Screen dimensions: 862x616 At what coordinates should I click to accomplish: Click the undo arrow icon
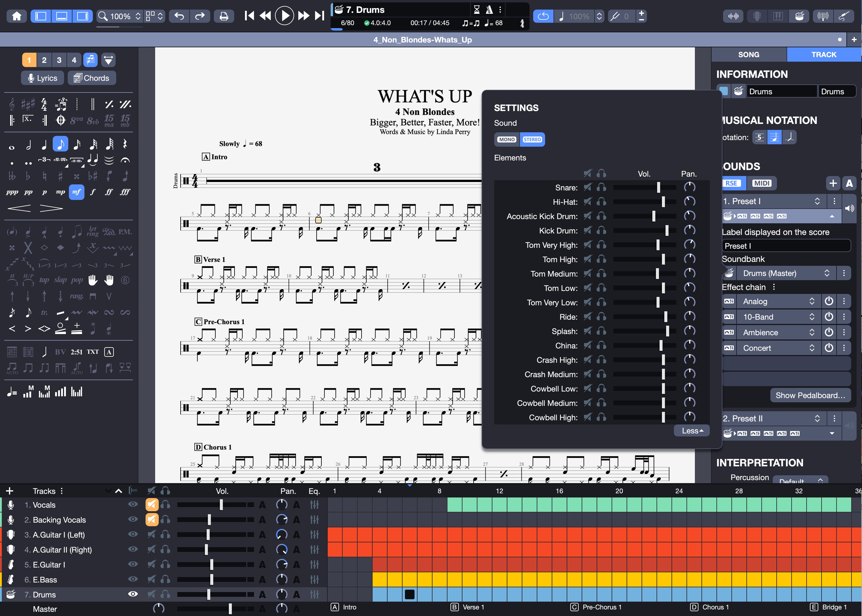point(179,16)
